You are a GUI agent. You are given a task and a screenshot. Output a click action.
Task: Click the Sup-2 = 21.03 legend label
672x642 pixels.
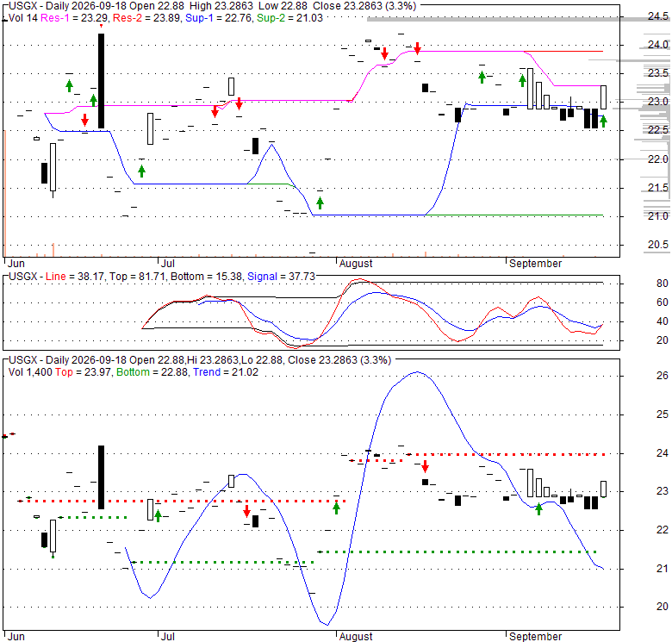pos(289,18)
